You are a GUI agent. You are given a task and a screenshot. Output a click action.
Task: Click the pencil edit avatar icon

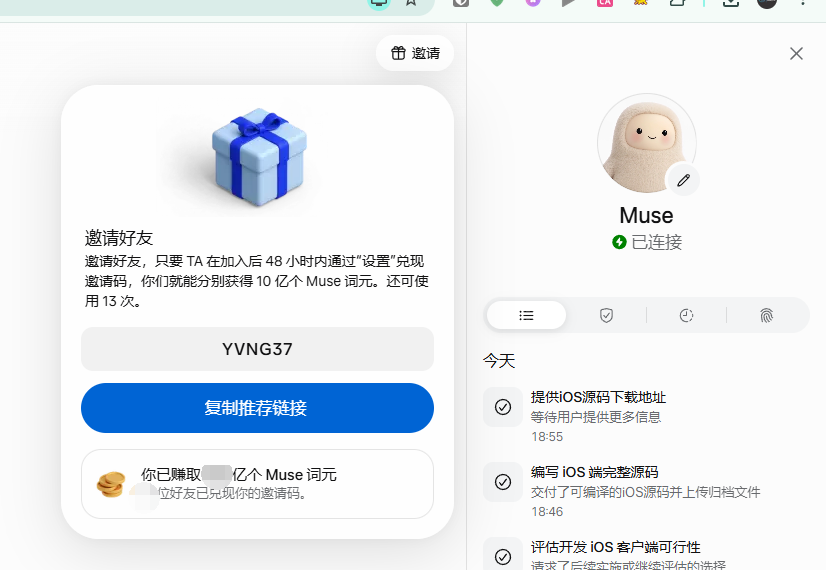pos(683,180)
